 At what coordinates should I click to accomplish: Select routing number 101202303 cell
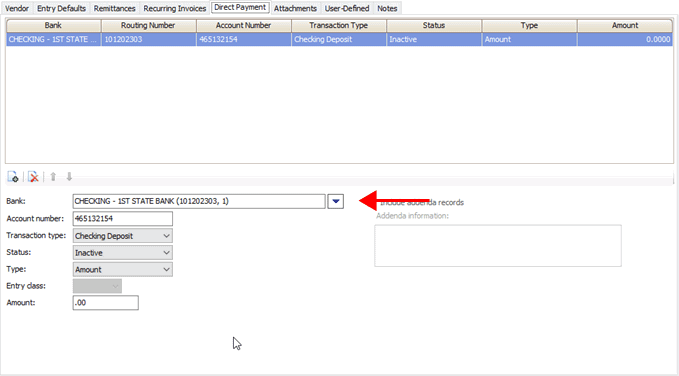[x=149, y=39]
